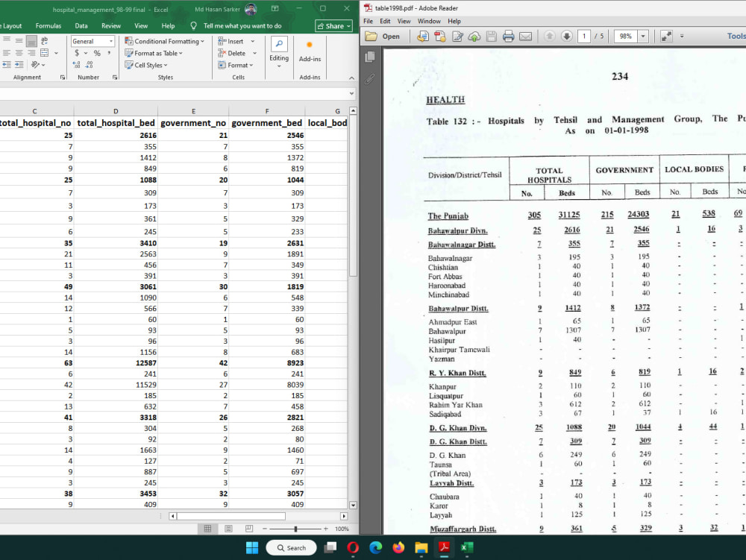Click Share button in Excel

tap(333, 26)
